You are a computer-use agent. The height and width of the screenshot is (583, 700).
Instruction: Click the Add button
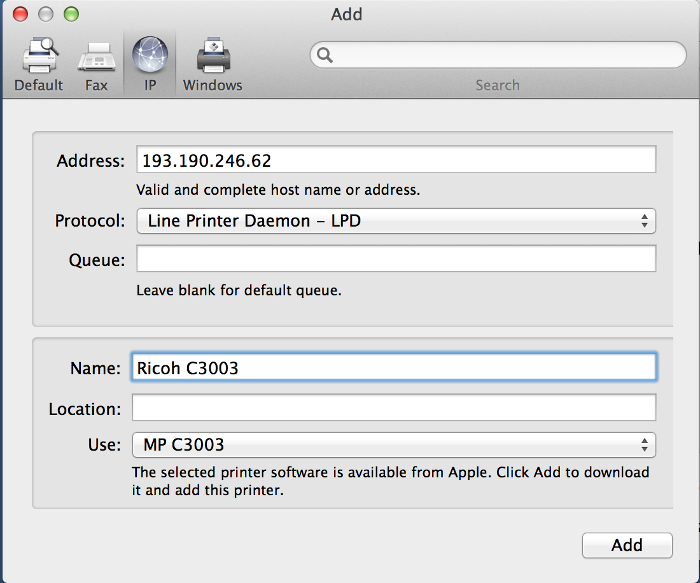[626, 545]
